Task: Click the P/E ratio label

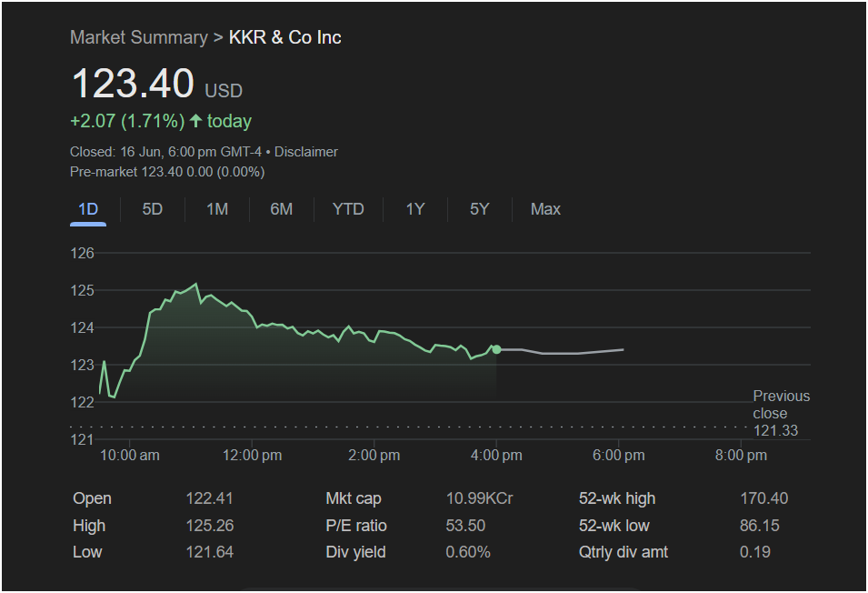Action: coord(356,526)
